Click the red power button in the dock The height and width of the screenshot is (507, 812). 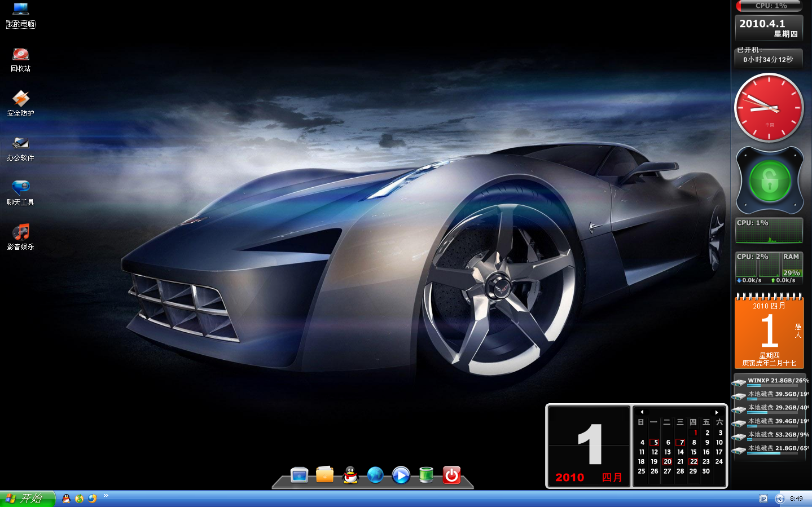(x=452, y=475)
